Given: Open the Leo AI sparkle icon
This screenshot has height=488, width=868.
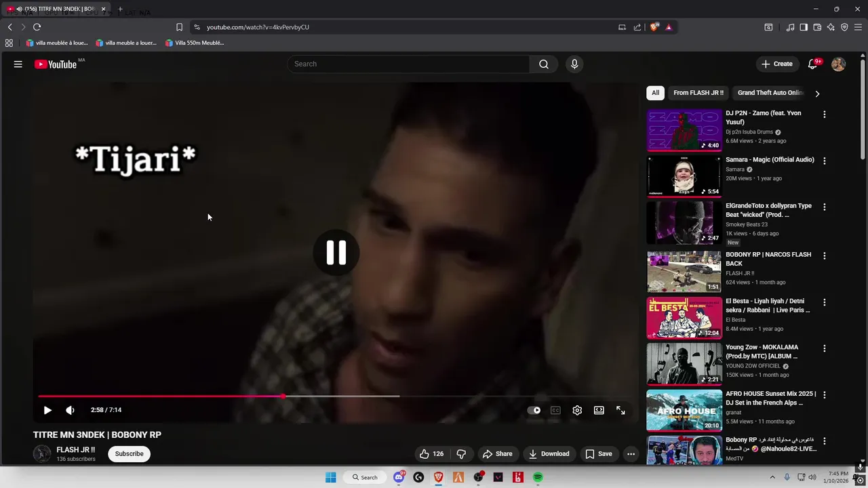Looking at the screenshot, I should coord(831,27).
